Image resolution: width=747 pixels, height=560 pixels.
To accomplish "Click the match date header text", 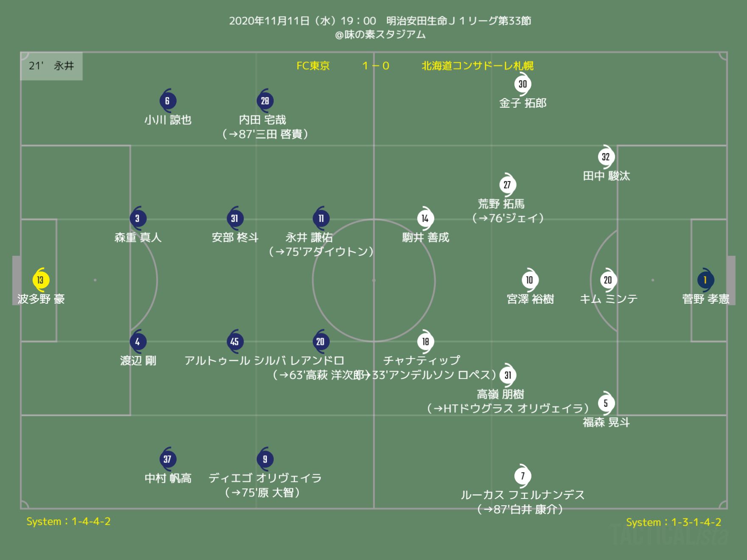I will pyautogui.click(x=380, y=21).
